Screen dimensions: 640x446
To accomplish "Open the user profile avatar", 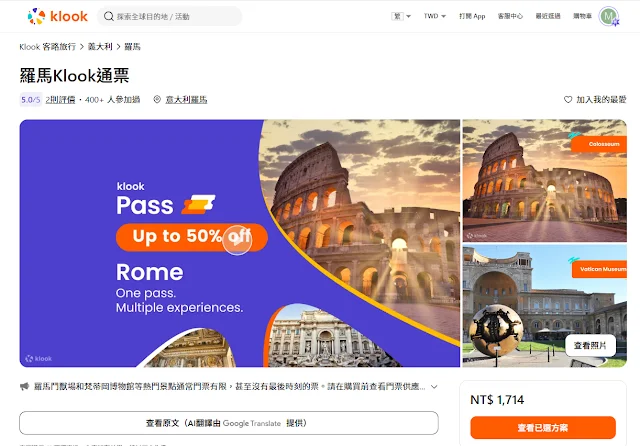I will 609,16.
